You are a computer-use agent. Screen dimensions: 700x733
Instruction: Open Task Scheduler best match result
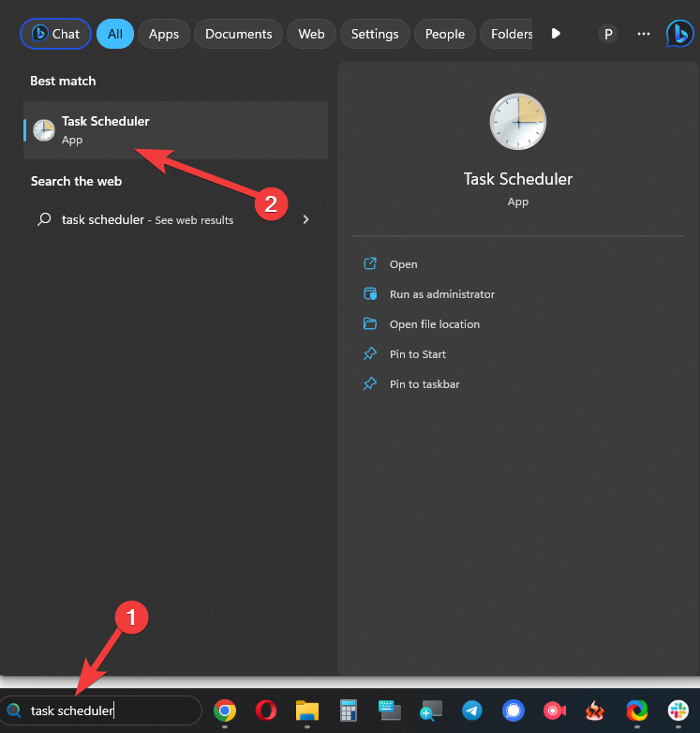pyautogui.click(x=175, y=130)
